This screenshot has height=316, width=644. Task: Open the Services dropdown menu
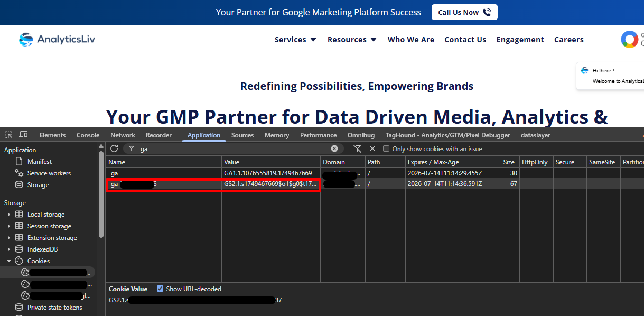(x=295, y=40)
